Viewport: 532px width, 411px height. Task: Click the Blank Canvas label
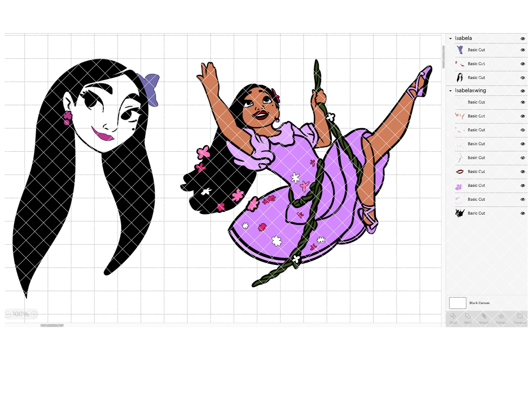click(x=479, y=303)
